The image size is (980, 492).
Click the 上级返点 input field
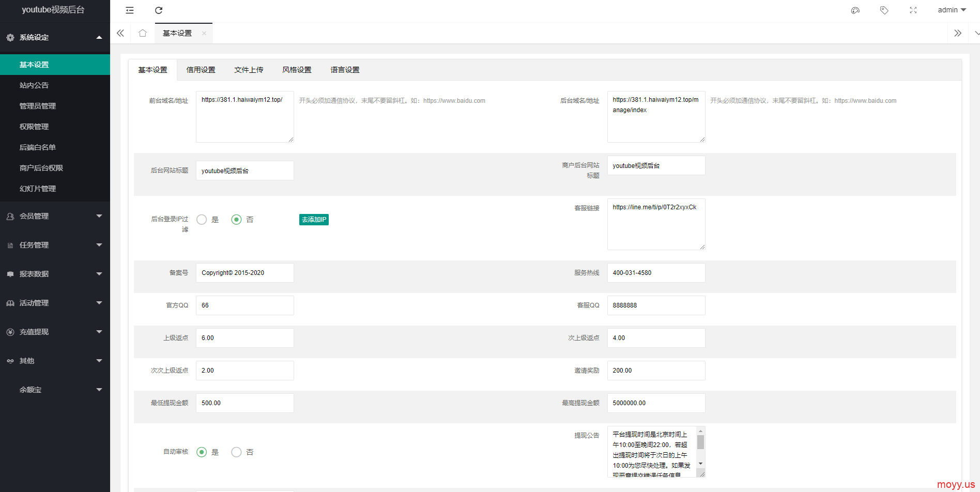(x=245, y=338)
